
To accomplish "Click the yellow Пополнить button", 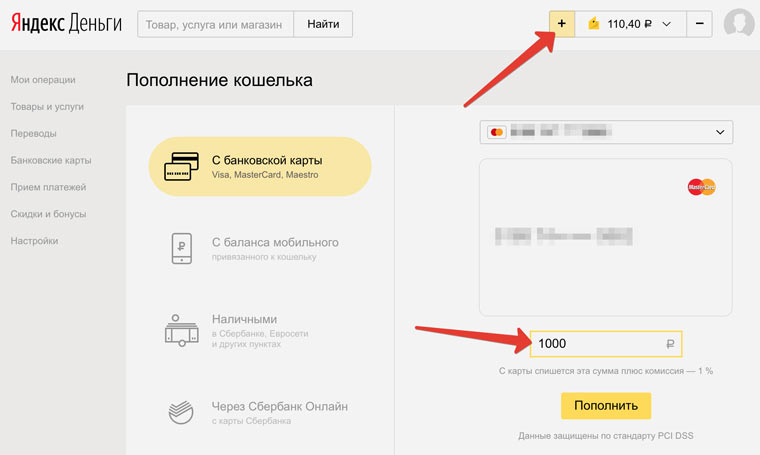I will (x=606, y=406).
